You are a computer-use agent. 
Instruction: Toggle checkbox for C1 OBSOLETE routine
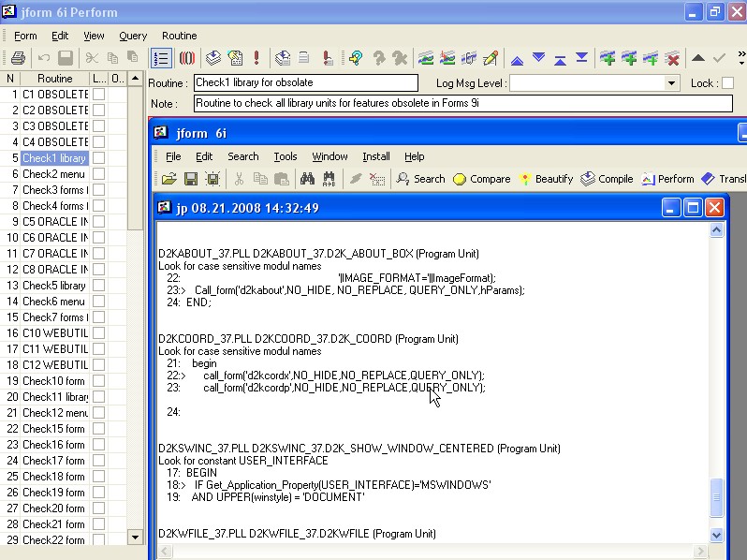click(x=98, y=95)
